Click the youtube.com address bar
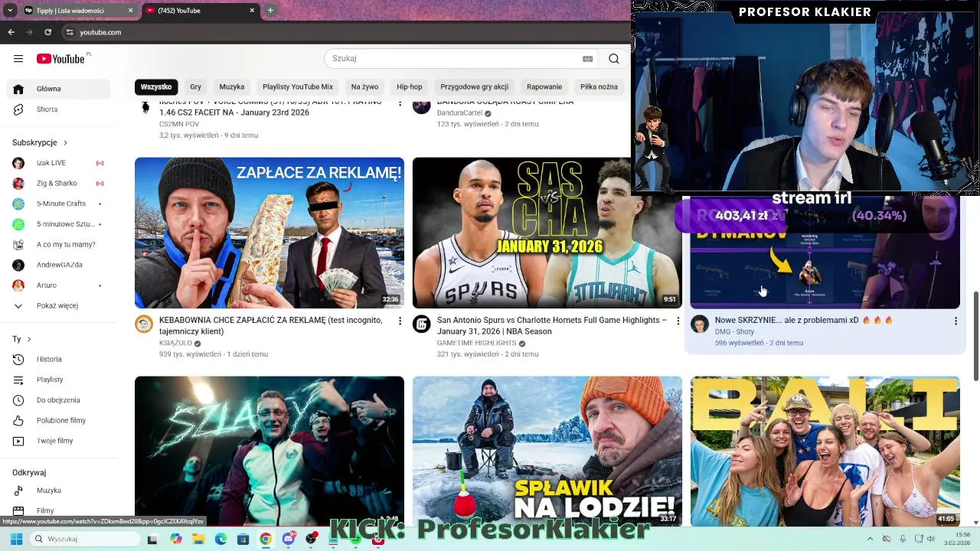The image size is (980, 551). 345,32
